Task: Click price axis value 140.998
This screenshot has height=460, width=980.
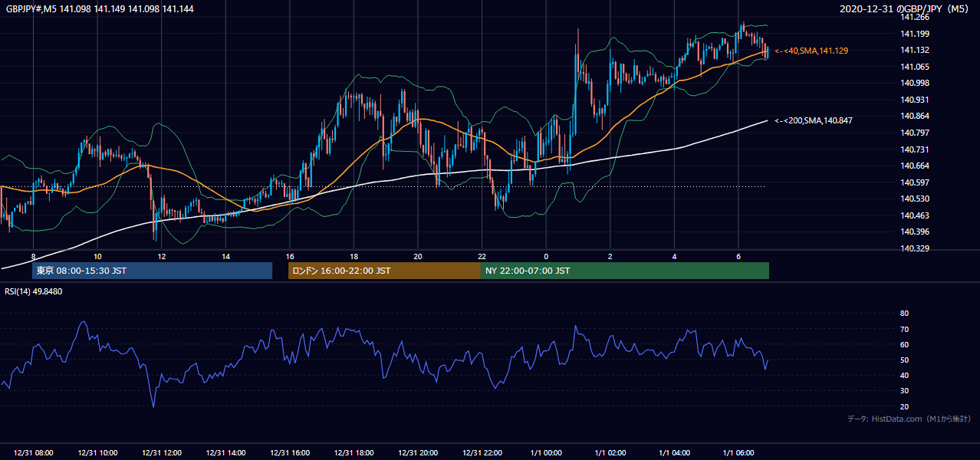Action: point(914,83)
